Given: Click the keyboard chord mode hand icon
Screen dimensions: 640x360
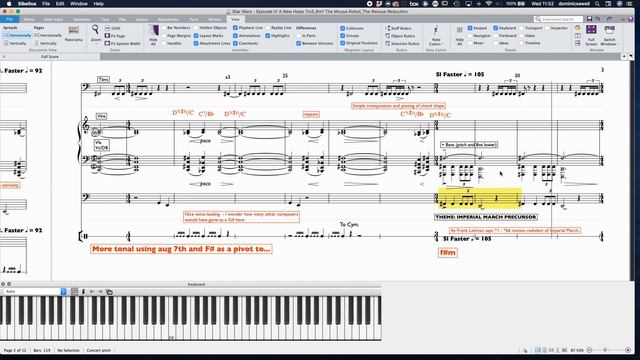Looking at the screenshot, I should (109, 291).
